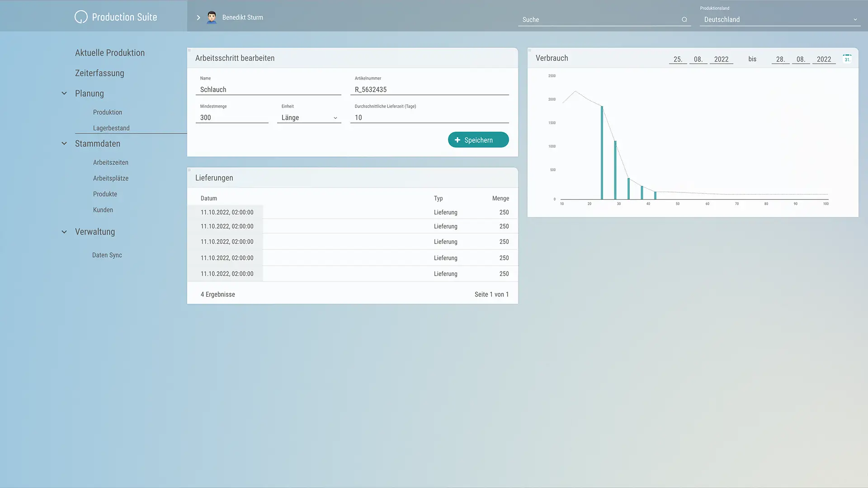The height and width of the screenshot is (488, 868).
Task: Collapse the Planung menu section
Action: (x=64, y=94)
